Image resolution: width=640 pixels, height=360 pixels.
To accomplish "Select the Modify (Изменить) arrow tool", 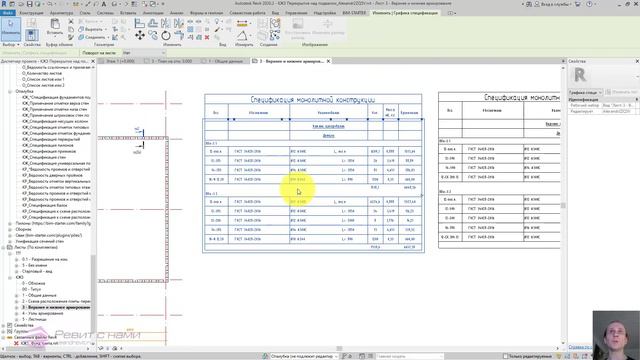I will pyautogui.click(x=11, y=29).
